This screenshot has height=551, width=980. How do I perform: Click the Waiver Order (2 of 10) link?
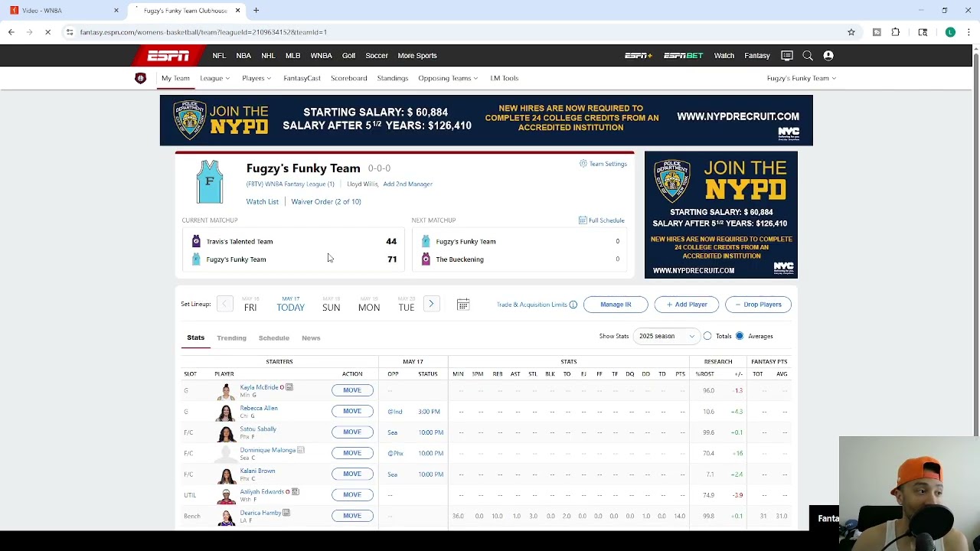coord(325,201)
